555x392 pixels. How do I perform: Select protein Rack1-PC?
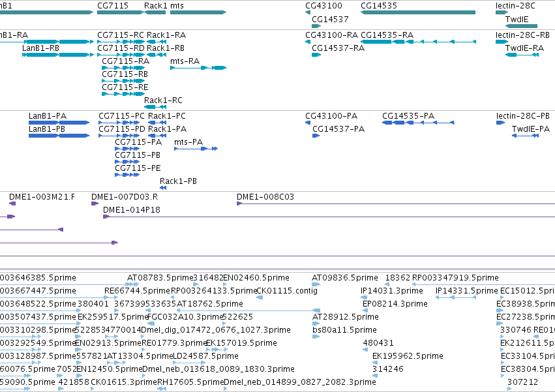coord(166,116)
